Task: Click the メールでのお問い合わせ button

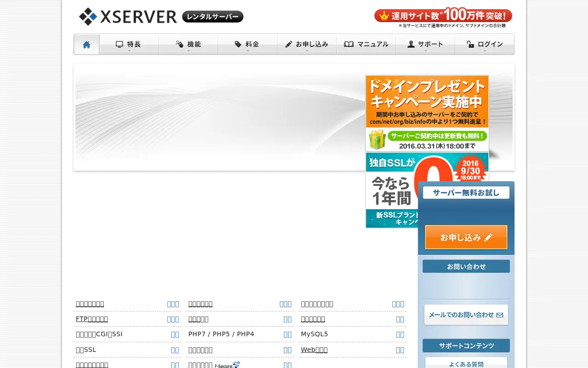Action: [x=466, y=315]
